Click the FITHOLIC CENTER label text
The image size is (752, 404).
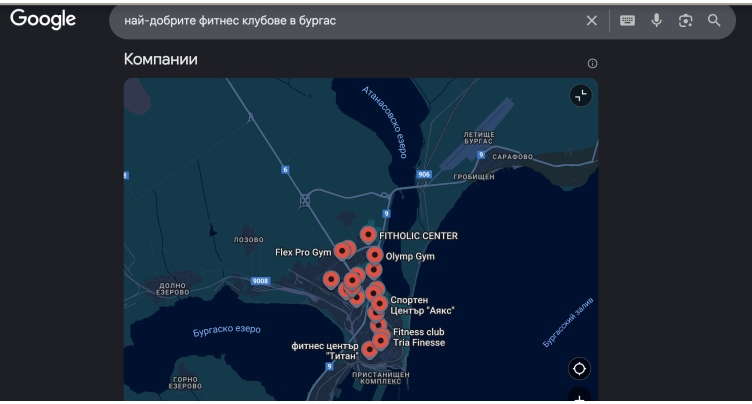(x=418, y=236)
